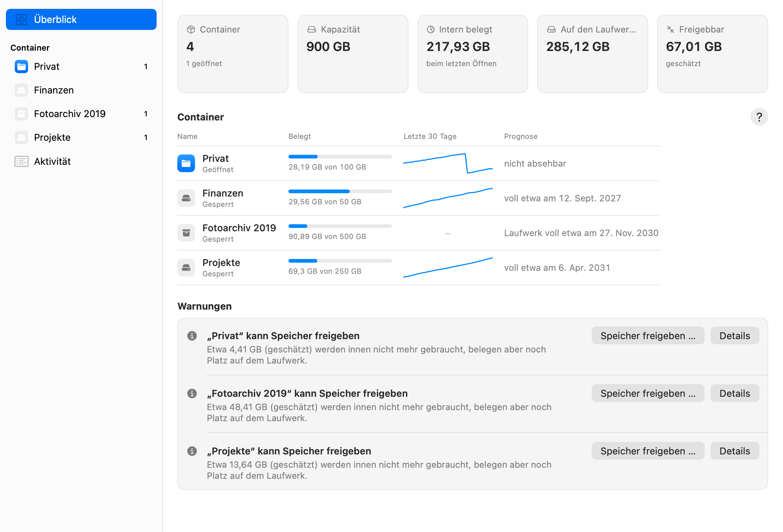The height and width of the screenshot is (532, 783).
Task: Click the Belegt column header
Action: [300, 136]
